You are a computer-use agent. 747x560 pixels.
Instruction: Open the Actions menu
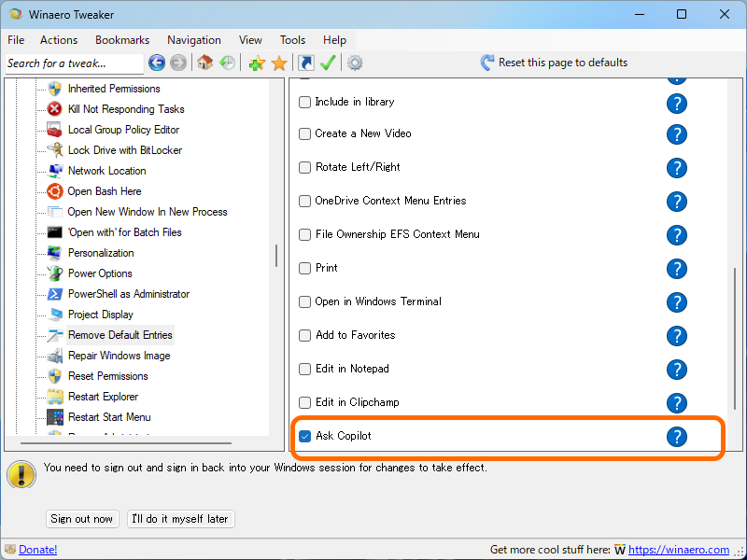(x=59, y=40)
